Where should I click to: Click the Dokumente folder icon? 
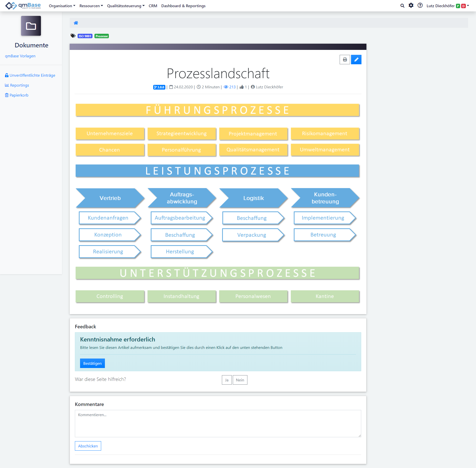click(31, 26)
